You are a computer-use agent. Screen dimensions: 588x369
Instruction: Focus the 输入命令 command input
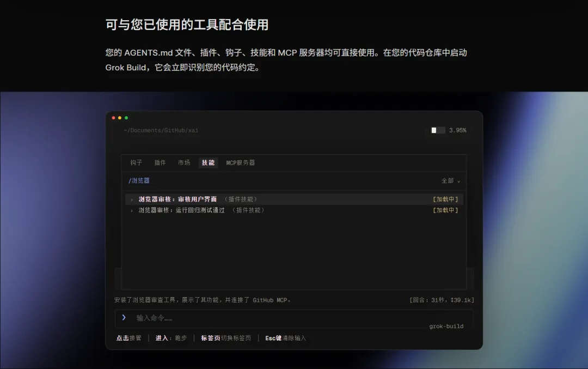click(x=293, y=318)
